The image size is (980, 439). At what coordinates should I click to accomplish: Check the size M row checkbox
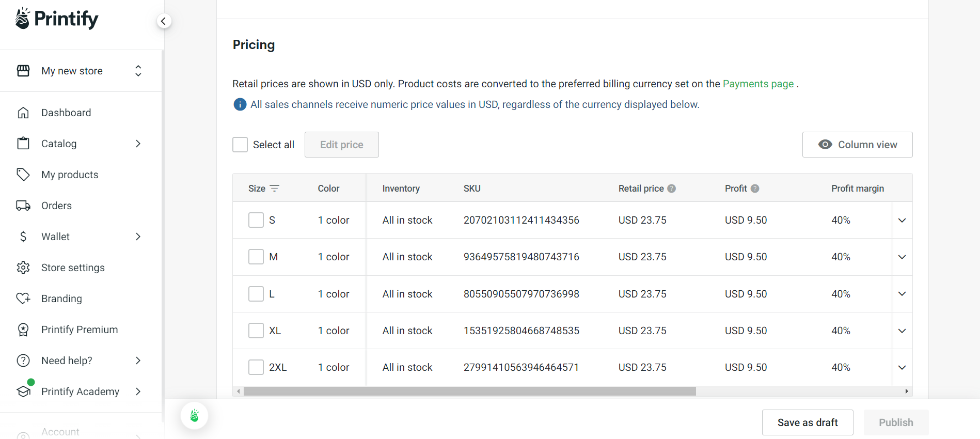click(256, 257)
